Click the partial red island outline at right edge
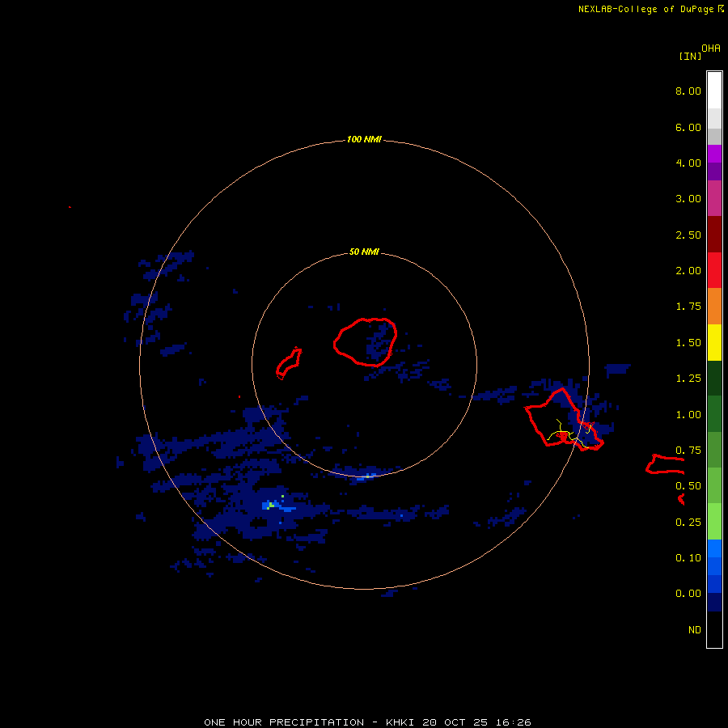The width and height of the screenshot is (728, 728). click(x=665, y=464)
